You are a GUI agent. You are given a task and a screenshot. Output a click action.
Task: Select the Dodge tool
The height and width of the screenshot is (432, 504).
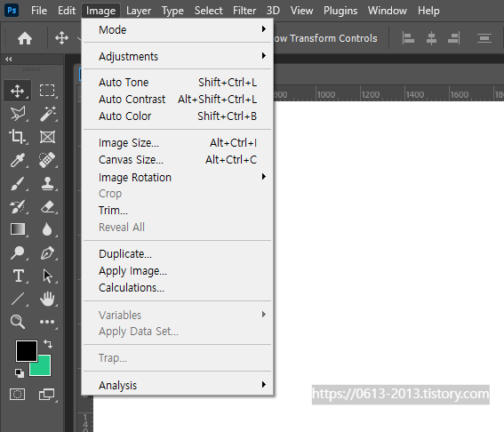pos(17,252)
